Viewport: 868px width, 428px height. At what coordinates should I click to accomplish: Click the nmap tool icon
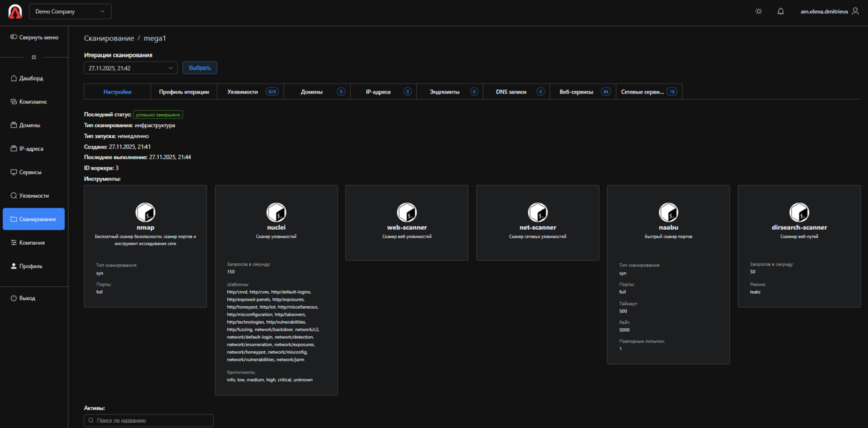(x=146, y=212)
